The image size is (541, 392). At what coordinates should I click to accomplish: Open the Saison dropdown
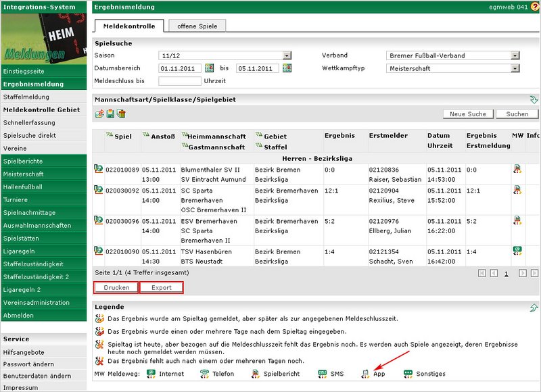[x=287, y=55]
